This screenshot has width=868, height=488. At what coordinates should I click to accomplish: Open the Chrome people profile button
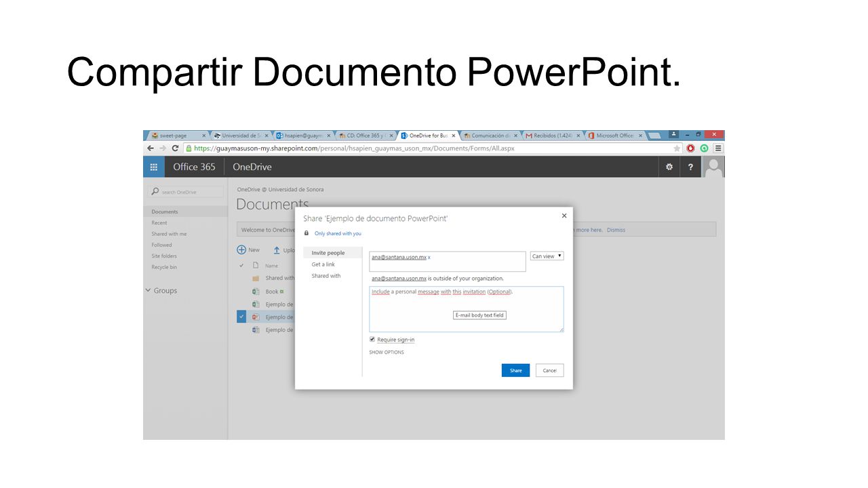pos(673,134)
